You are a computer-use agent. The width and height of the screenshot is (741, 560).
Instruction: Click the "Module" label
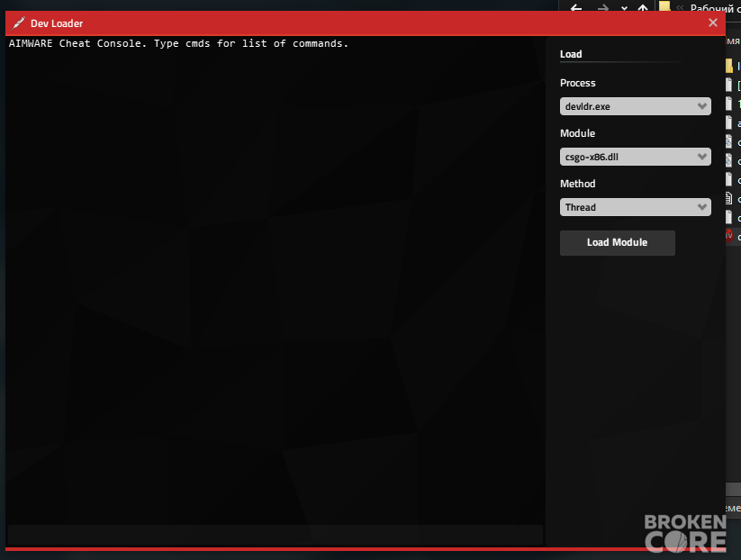(x=577, y=133)
